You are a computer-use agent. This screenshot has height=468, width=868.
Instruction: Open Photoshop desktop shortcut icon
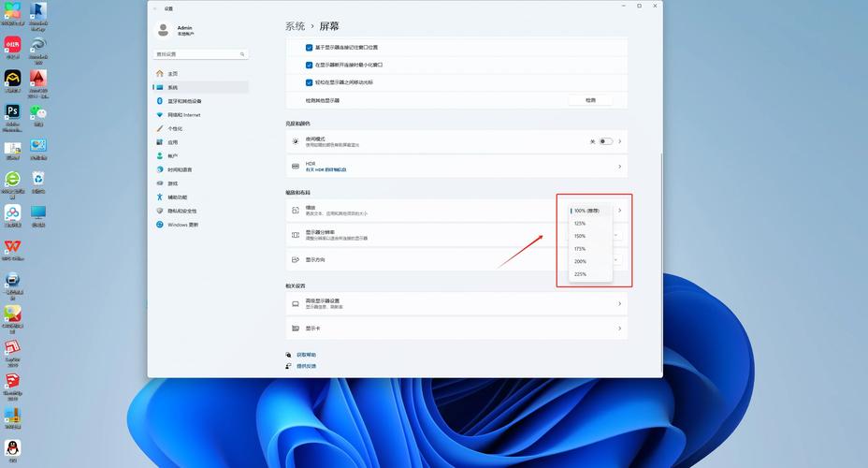[13, 111]
